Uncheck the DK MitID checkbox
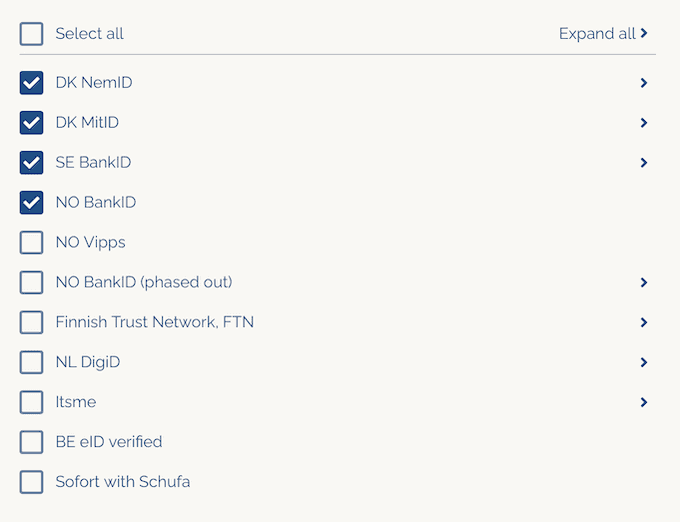This screenshot has width=680, height=522. pos(32,123)
